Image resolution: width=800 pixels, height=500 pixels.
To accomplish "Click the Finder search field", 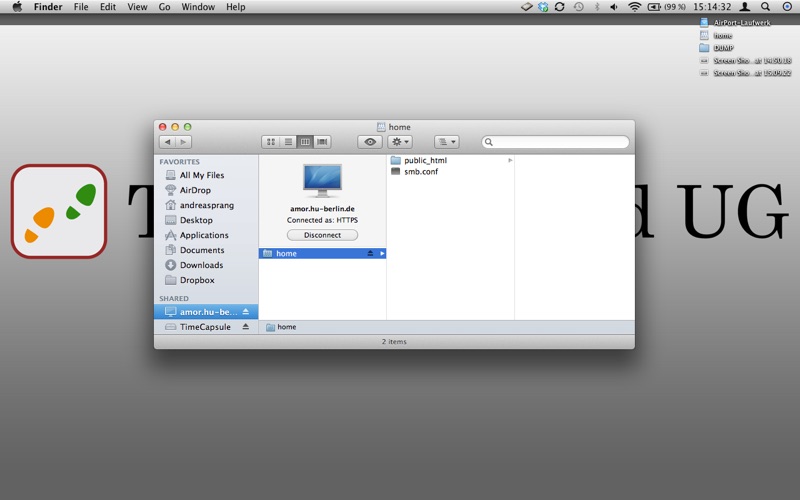I will (x=556, y=142).
